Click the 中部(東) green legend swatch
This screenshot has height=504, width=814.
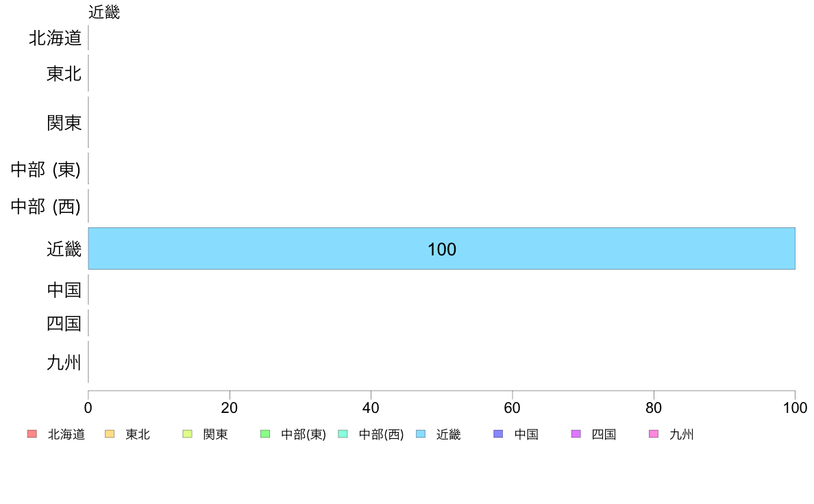pyautogui.click(x=265, y=434)
